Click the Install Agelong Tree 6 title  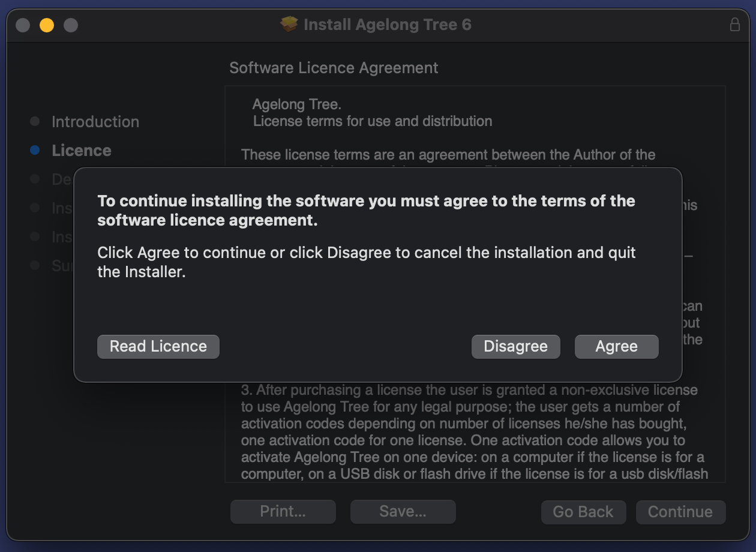pyautogui.click(x=388, y=25)
